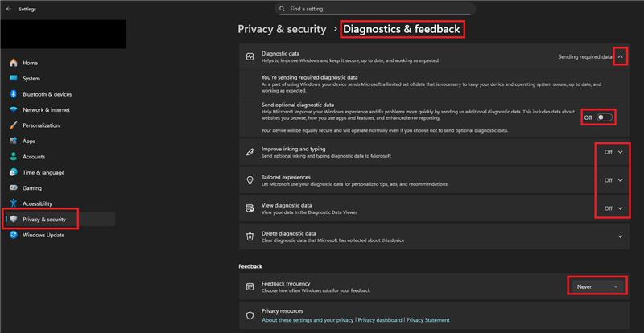Select the Accessibility figure icon
Viewport: 644px width, 333px height.
(x=14, y=203)
